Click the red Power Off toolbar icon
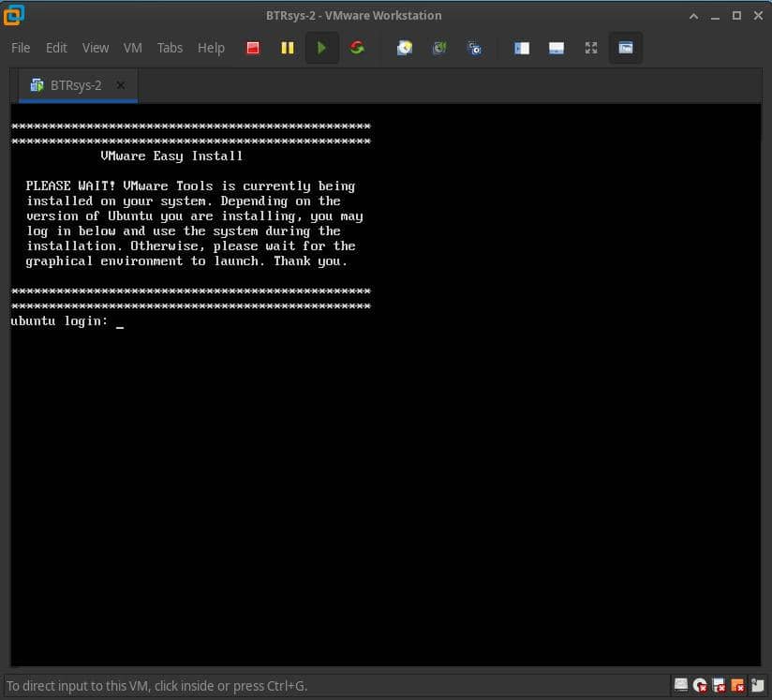772x700 pixels. (x=253, y=48)
